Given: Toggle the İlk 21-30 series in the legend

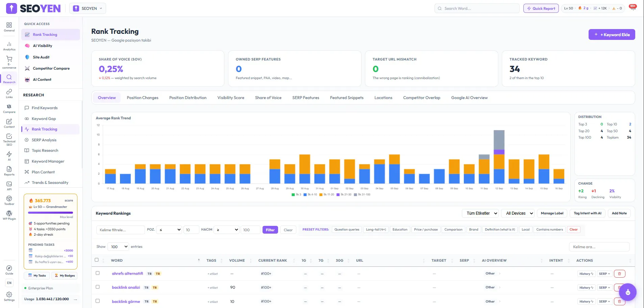Looking at the screenshot, I should pos(344,194).
